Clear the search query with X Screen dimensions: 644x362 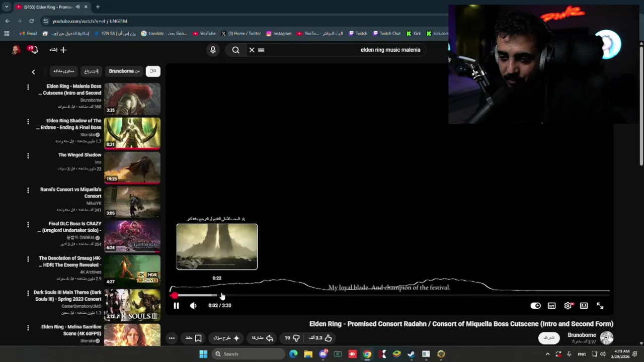click(252, 50)
